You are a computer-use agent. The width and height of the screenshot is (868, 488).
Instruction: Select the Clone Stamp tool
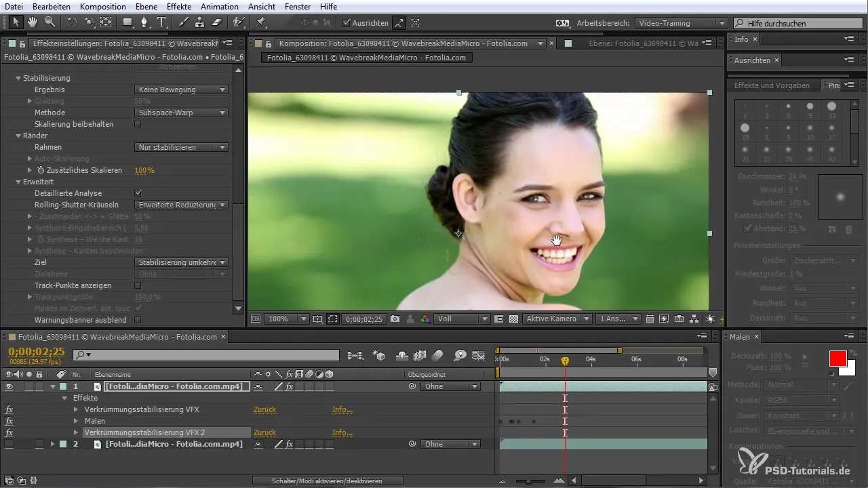click(x=200, y=22)
